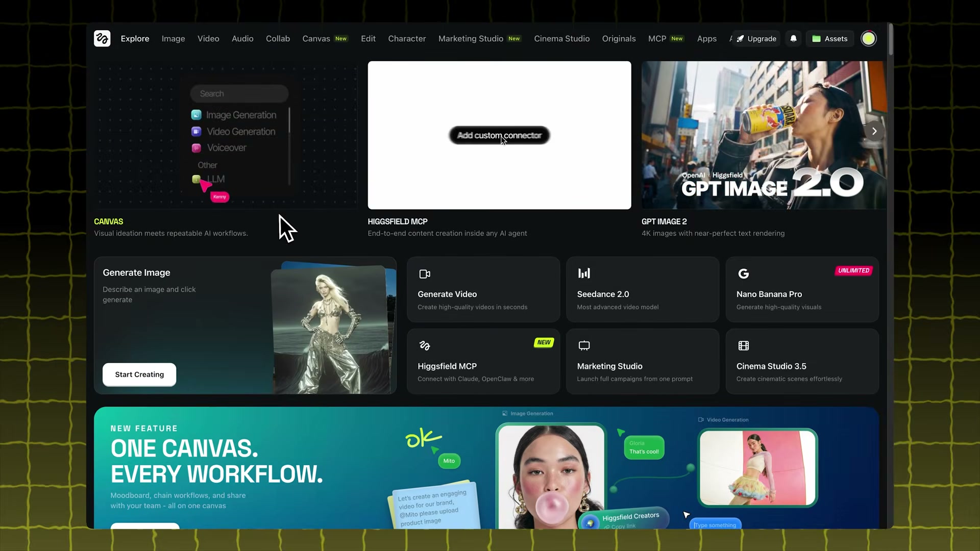
Task: Click the Add custom connector button
Action: (499, 135)
